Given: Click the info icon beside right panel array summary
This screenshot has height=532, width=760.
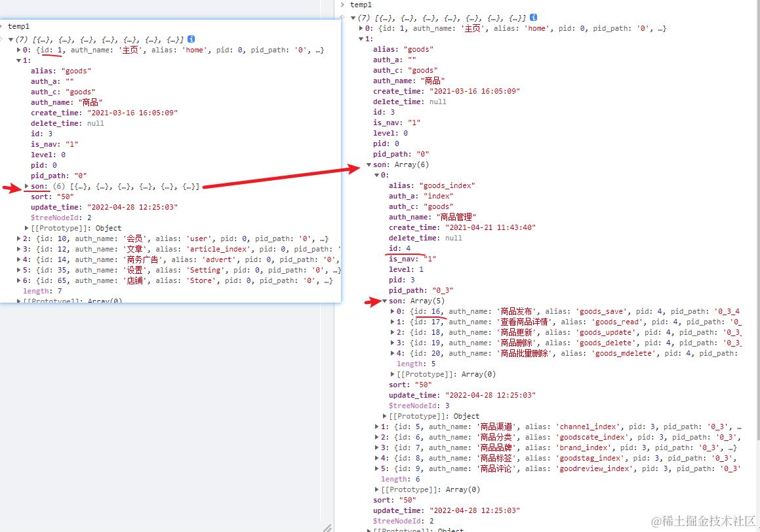Looking at the screenshot, I should click(533, 18).
